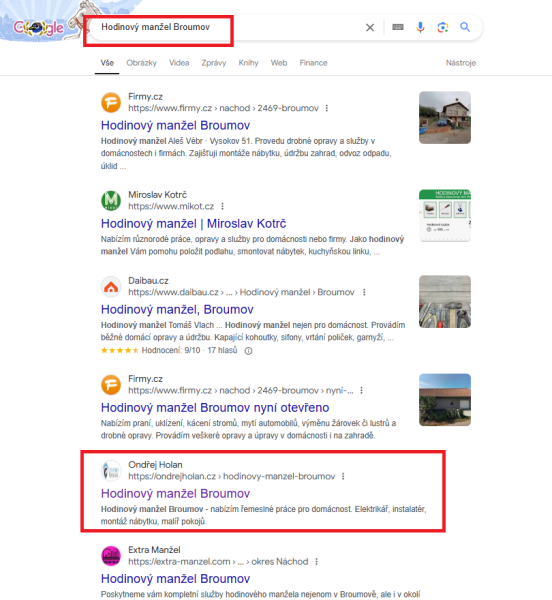This screenshot has height=600, width=552.
Task: Open the on-screen keyboard icon
Action: pyautogui.click(x=398, y=27)
